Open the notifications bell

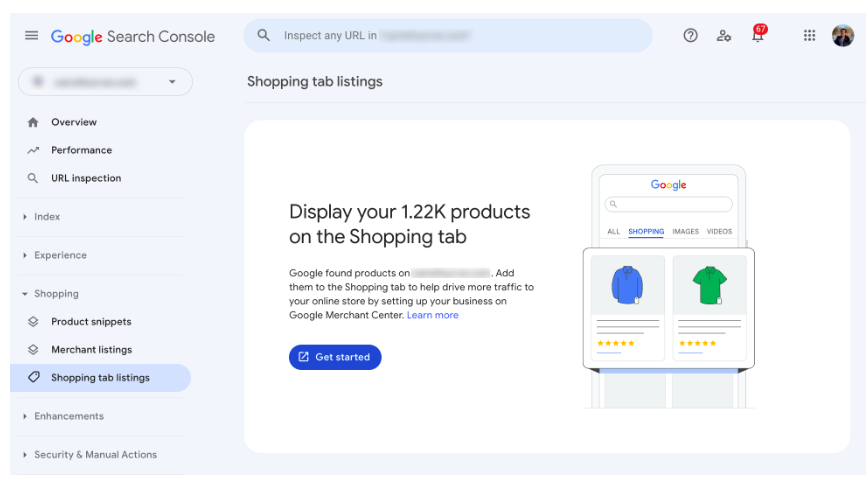(x=758, y=36)
